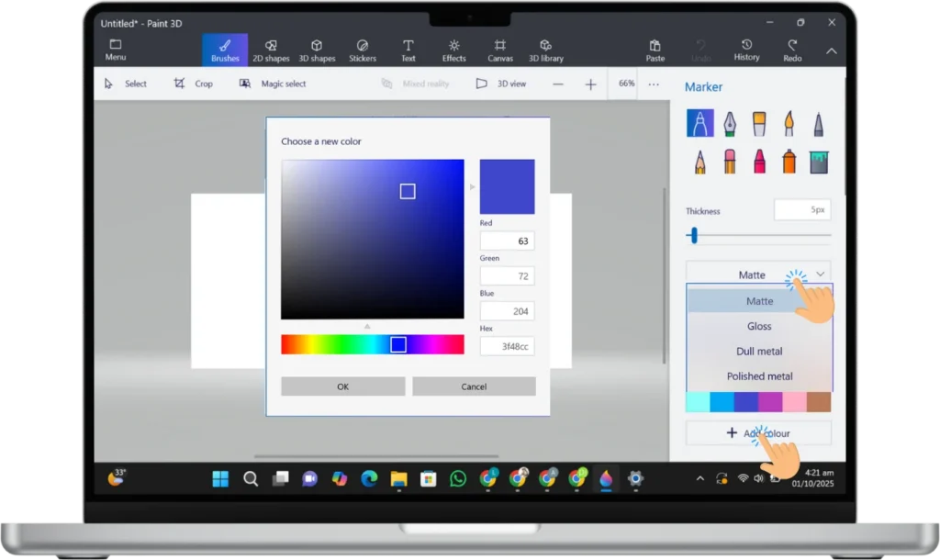The height and width of the screenshot is (560, 940).
Task: Click OK to confirm the new color
Action: point(341,386)
